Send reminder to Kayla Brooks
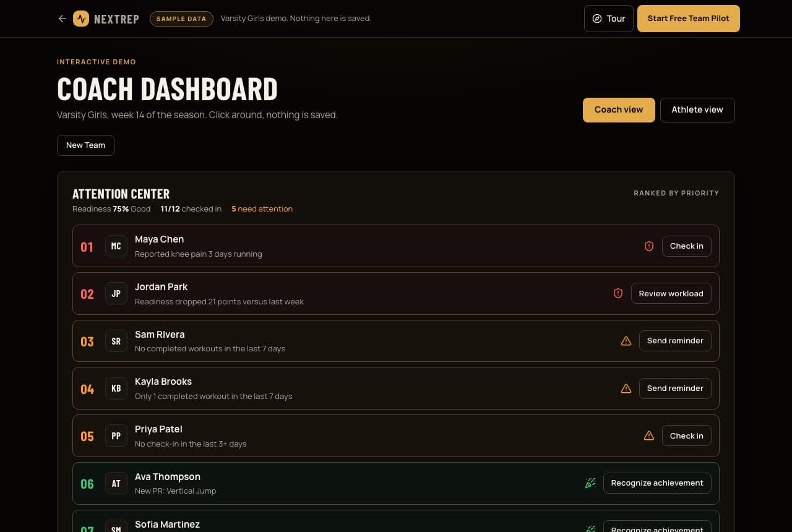Screen dimensions: 792x532 (675, 388)
